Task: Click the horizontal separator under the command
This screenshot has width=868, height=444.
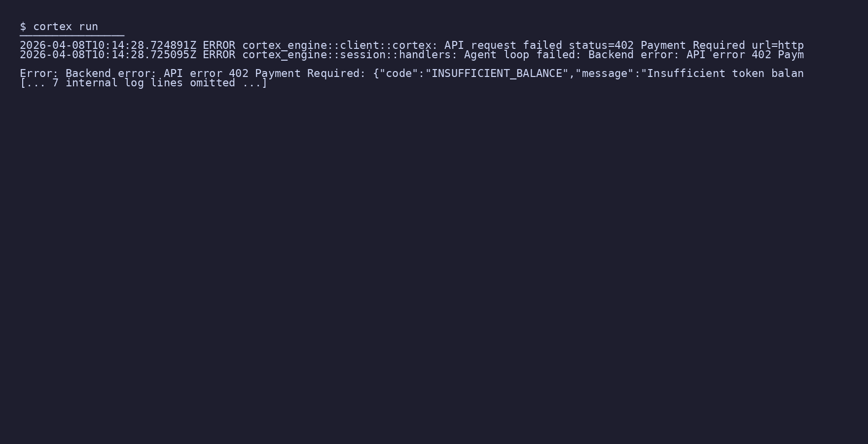Action: point(72,36)
